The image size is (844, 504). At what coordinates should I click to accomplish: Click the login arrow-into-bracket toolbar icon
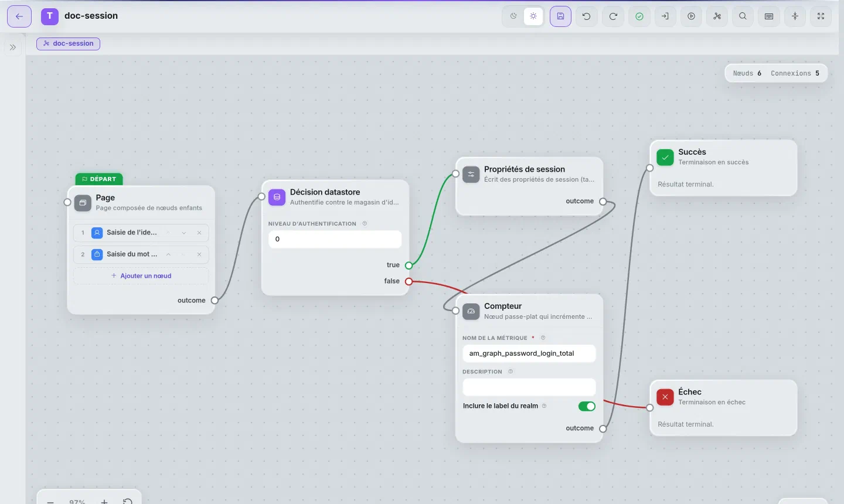coord(665,16)
